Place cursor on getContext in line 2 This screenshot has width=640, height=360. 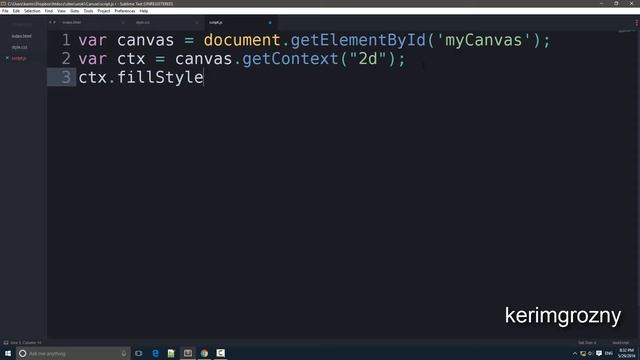click(x=290, y=59)
